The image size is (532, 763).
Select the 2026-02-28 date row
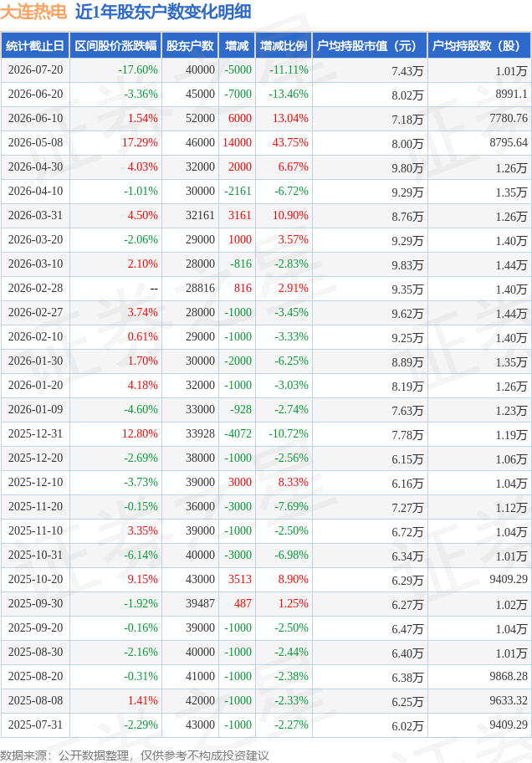(266, 289)
